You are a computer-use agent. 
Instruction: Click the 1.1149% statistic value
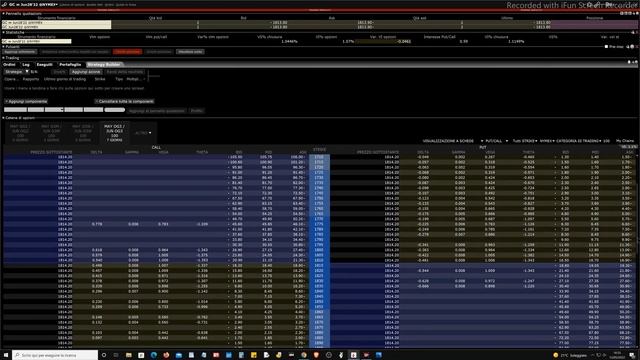click(516, 41)
